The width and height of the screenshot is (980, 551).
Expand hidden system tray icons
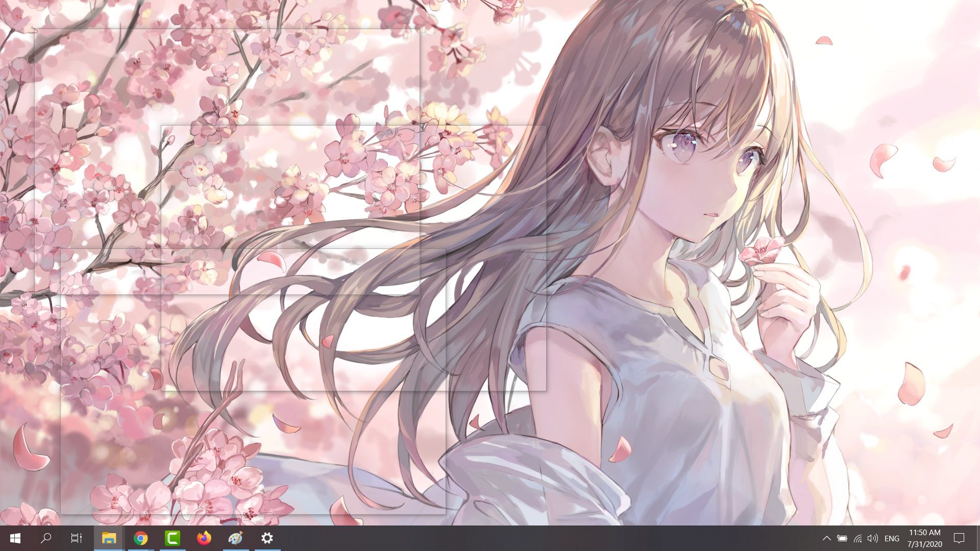pos(826,538)
